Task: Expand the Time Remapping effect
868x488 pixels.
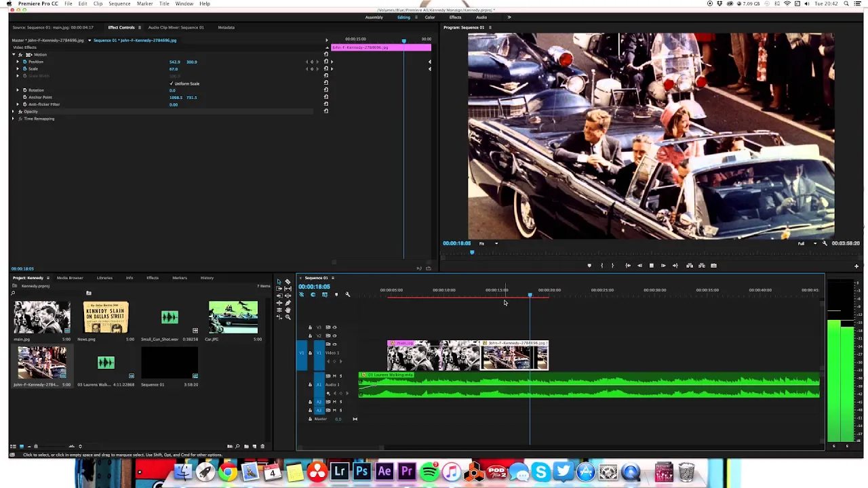Action: (x=14, y=119)
